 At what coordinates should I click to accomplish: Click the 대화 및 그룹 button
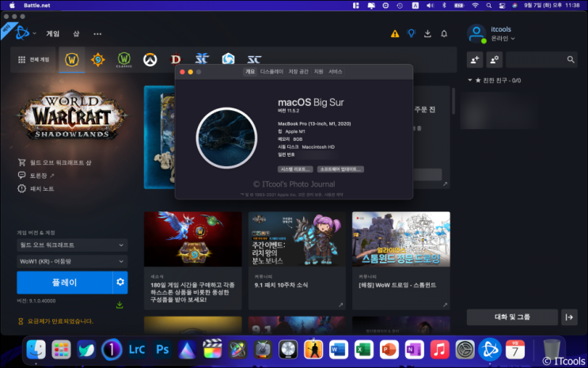coord(512,317)
